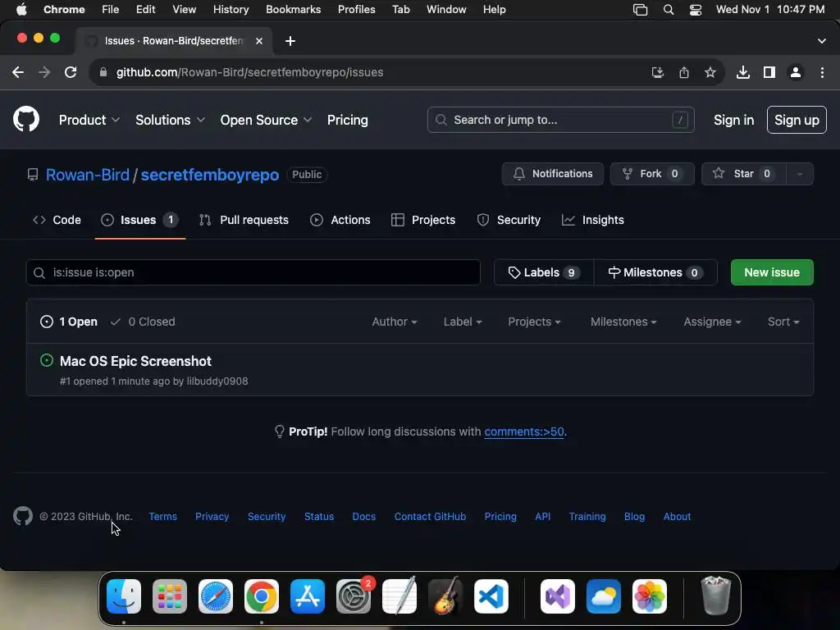This screenshot has width=840, height=630.
Task: Show 0 Closed issues
Action: [x=143, y=322]
